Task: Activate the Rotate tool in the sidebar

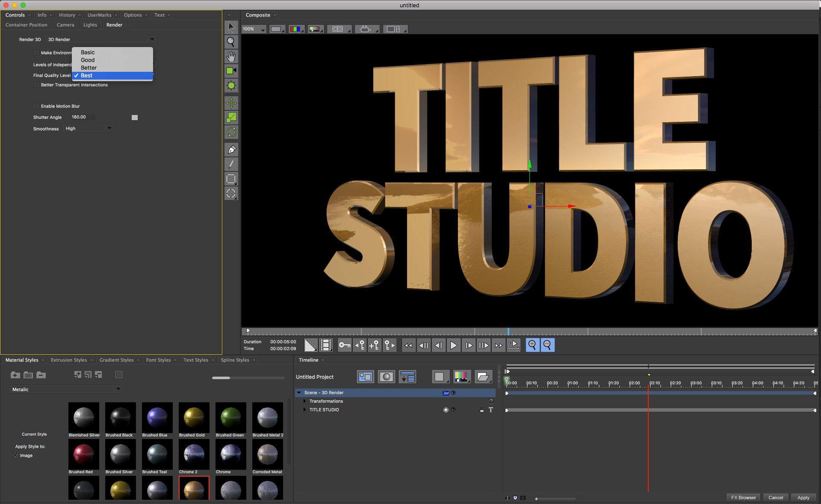Action: click(231, 132)
